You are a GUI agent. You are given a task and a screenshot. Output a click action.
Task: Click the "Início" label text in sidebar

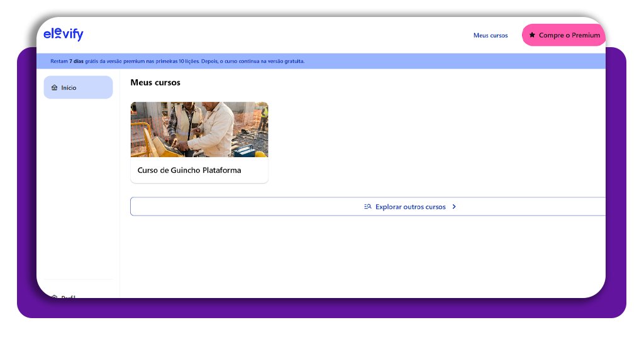pyautogui.click(x=69, y=88)
